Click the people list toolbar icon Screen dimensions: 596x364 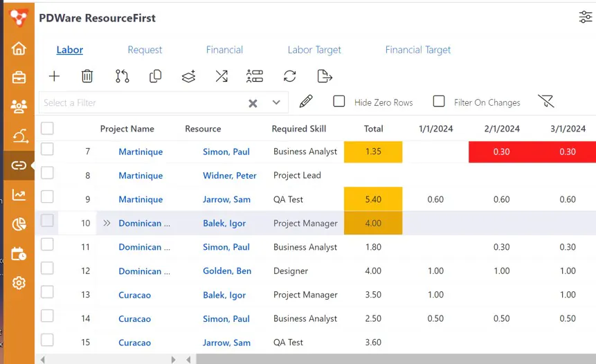pos(255,76)
